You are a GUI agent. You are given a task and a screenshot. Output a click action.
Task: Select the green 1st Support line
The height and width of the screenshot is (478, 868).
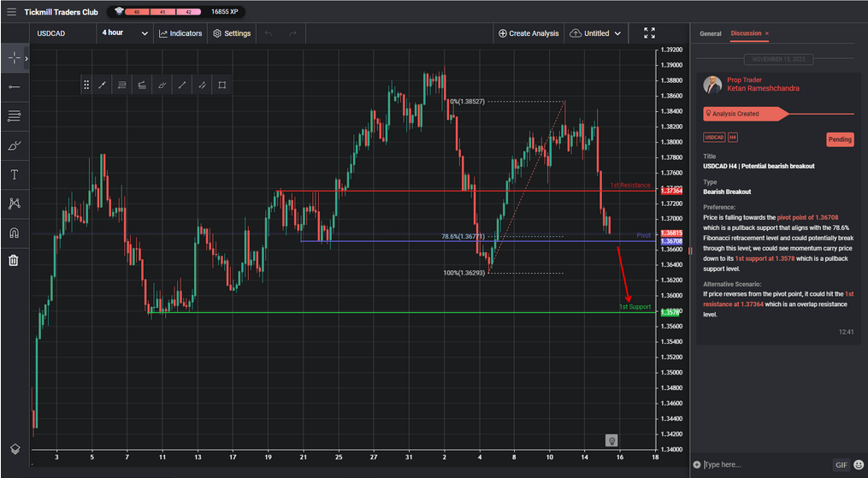coord(403,313)
